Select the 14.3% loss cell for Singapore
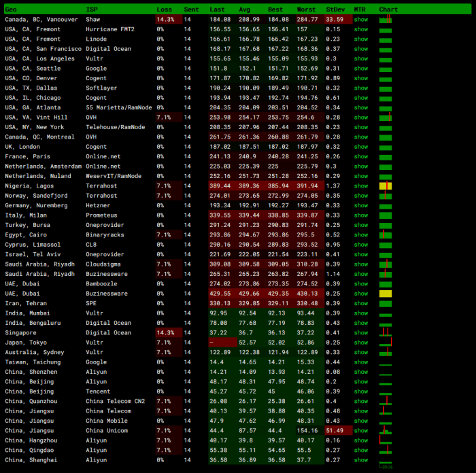Image resolution: width=476 pixels, height=473 pixels. [x=169, y=332]
